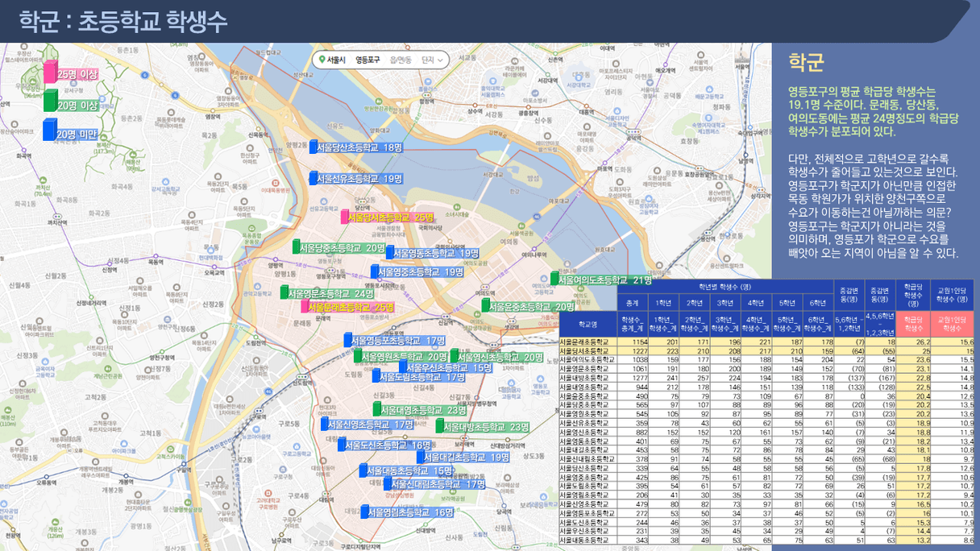Click the pink 학급당 학생수 header cell
Image resolution: width=980 pixels, height=551 pixels.
pyautogui.click(x=913, y=324)
